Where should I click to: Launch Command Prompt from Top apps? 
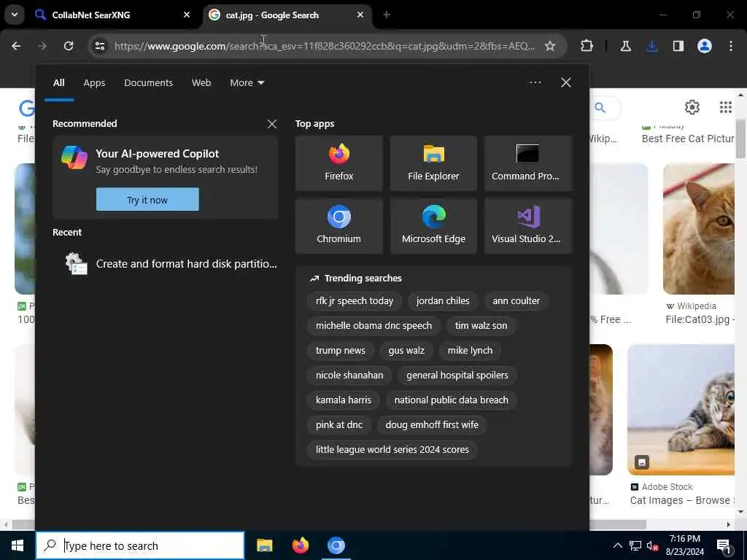tap(527, 163)
